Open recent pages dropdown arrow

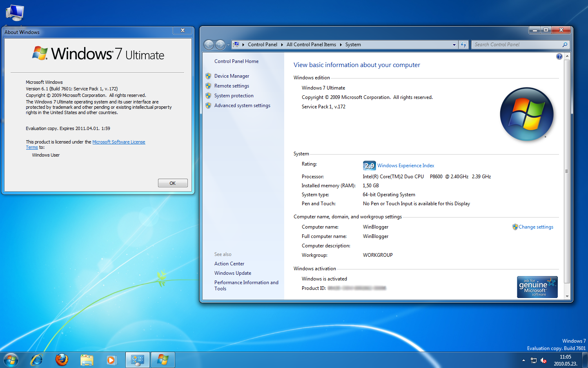pyautogui.click(x=228, y=45)
